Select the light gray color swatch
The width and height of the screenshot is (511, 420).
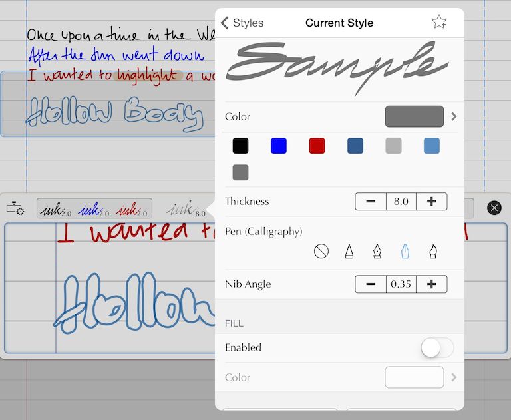pos(393,146)
